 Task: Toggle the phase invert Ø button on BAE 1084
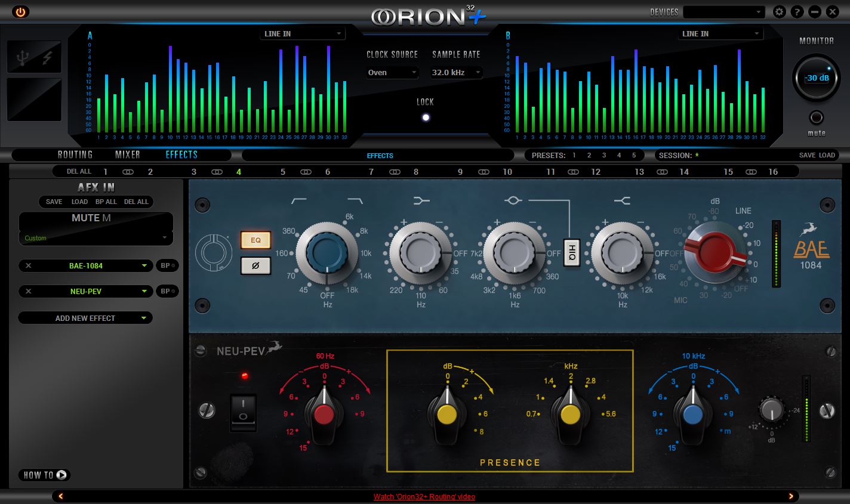[255, 265]
